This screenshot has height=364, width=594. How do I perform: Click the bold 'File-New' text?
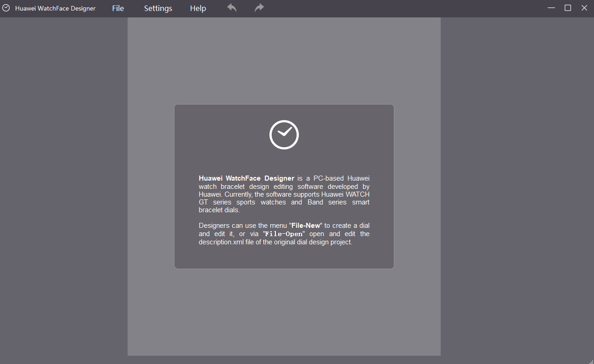pos(306,226)
